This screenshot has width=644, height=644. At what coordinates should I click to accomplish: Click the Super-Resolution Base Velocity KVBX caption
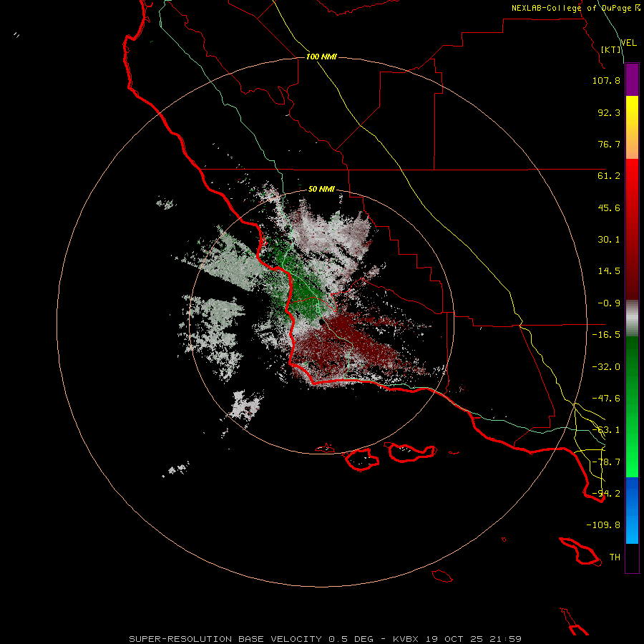[x=326, y=639]
